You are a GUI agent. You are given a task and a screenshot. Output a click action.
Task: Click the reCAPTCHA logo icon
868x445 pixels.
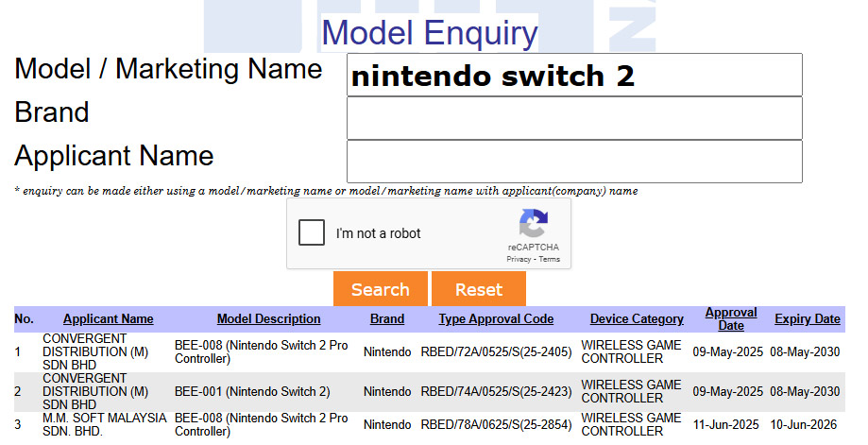[x=533, y=223]
